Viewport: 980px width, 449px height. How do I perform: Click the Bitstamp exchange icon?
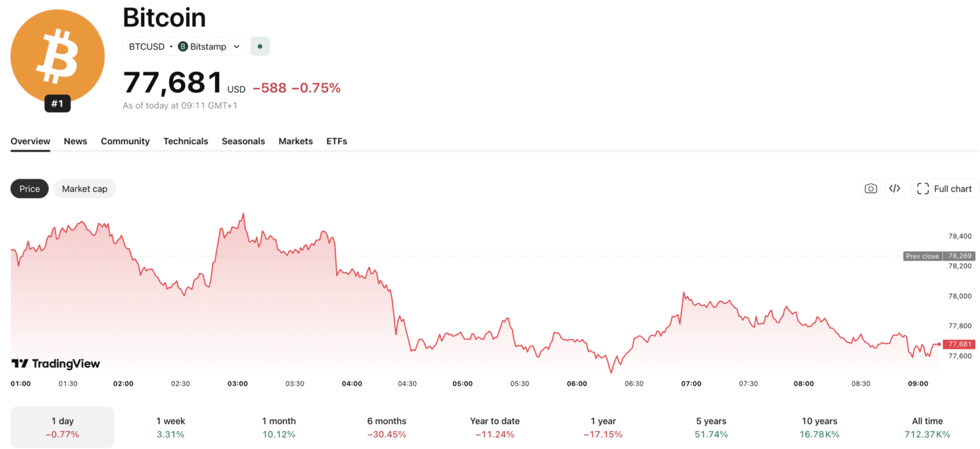[x=183, y=46]
